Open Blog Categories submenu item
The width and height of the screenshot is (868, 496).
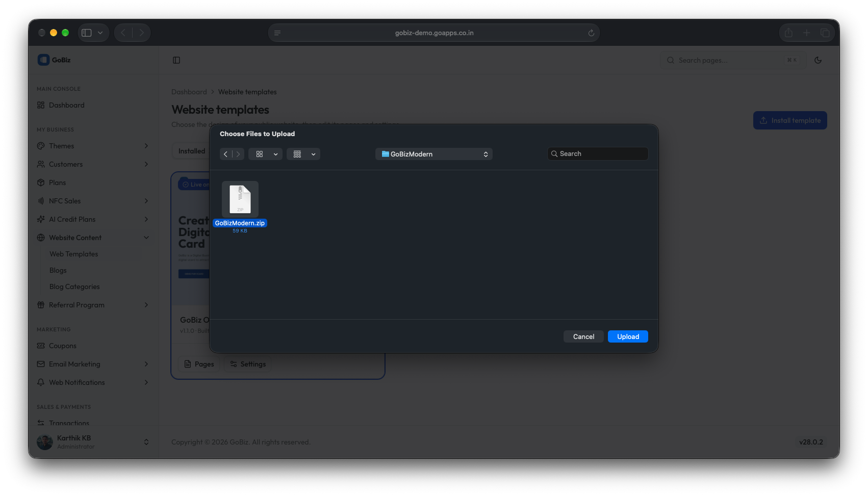74,286
